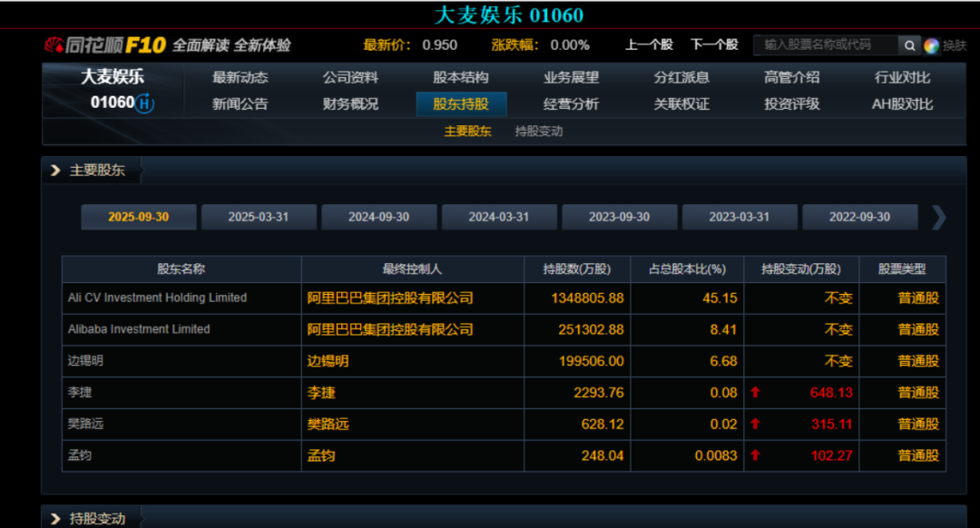Click controller link 孟钧
This screenshot has width=980, height=528.
(321, 455)
